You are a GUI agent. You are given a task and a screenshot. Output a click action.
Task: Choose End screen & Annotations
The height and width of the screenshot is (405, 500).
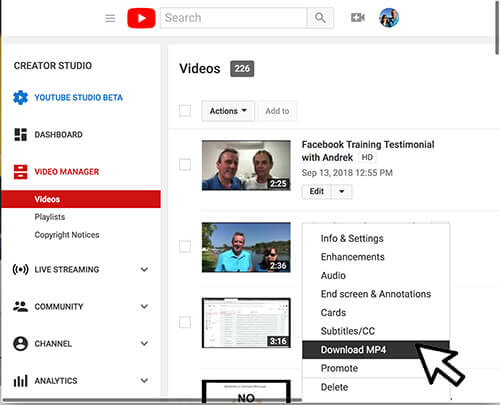pos(376,294)
